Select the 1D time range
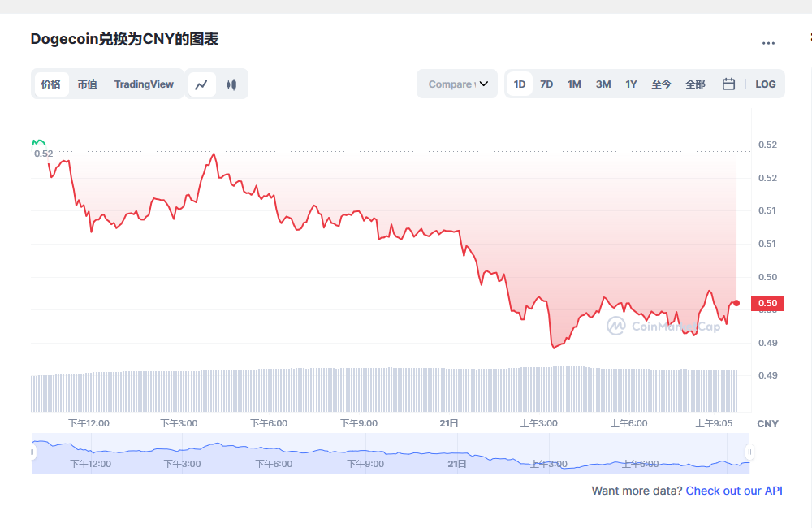 (520, 84)
